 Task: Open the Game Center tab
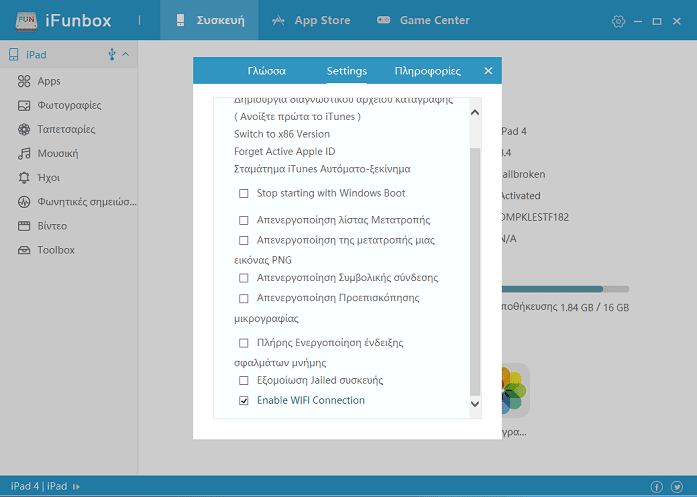click(423, 20)
